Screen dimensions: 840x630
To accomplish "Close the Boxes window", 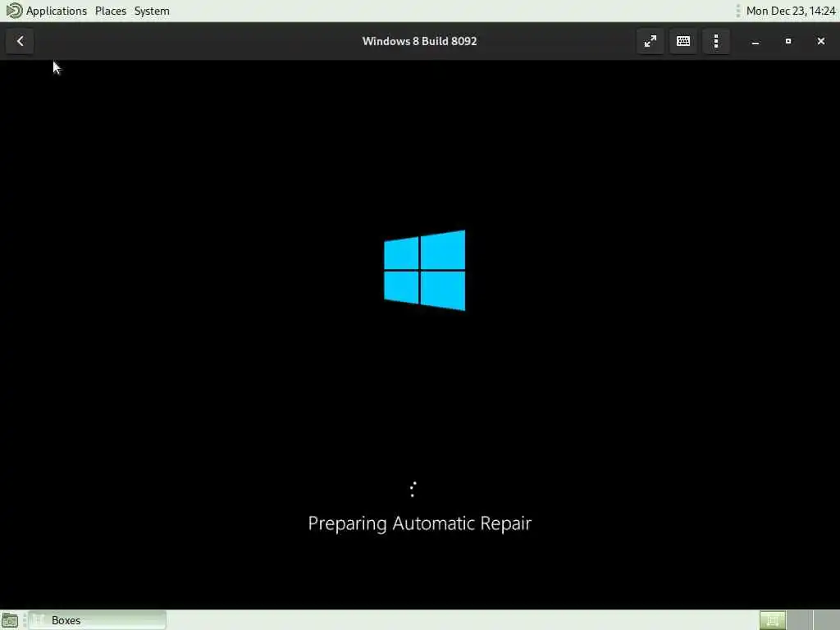I will (x=820, y=41).
